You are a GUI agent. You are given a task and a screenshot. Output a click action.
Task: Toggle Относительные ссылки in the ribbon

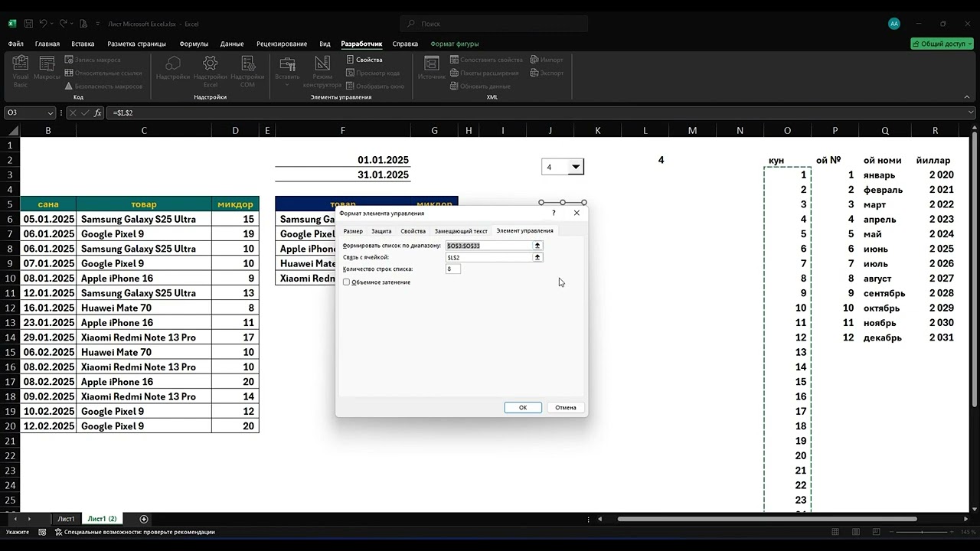(x=103, y=73)
